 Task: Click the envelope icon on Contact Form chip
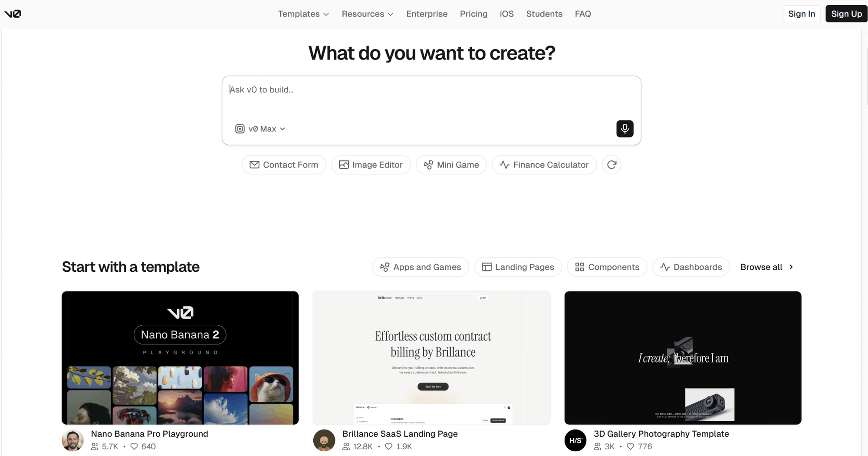coord(254,165)
